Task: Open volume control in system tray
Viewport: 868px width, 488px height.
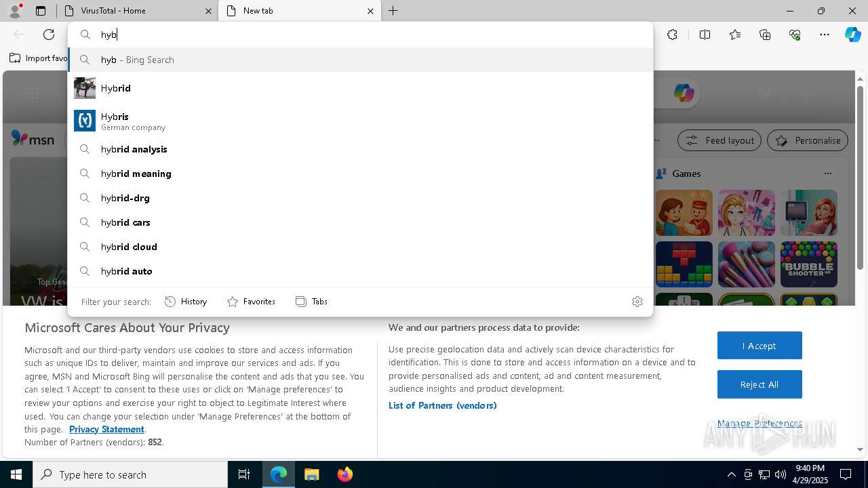Action: click(x=780, y=474)
